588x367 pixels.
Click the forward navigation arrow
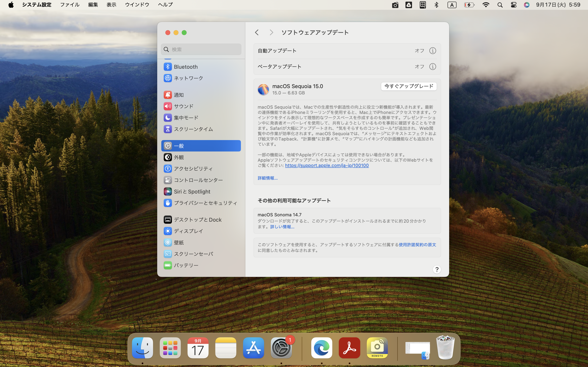271,32
